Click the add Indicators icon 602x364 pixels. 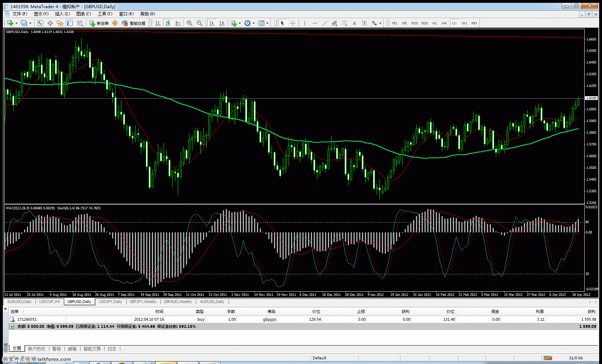(234, 23)
